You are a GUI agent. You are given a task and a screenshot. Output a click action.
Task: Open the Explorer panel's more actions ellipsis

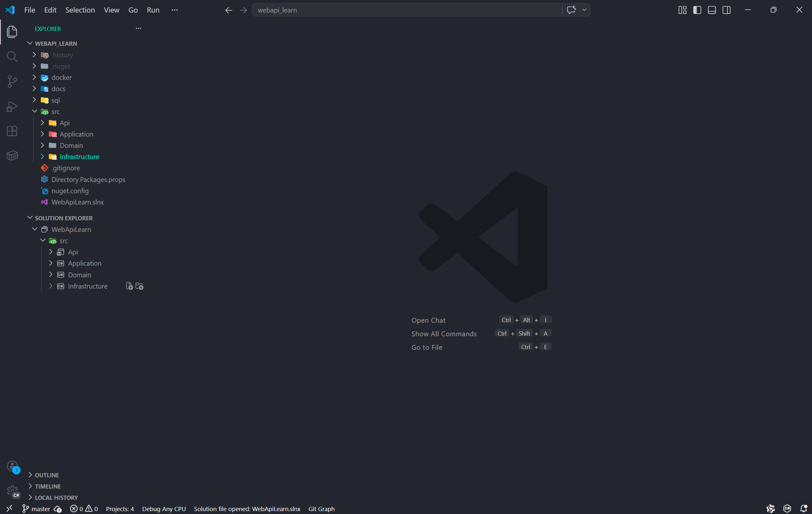point(138,28)
